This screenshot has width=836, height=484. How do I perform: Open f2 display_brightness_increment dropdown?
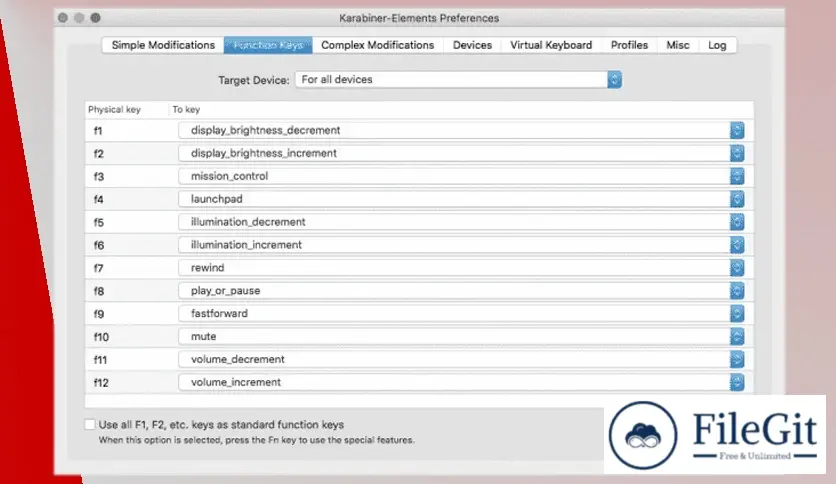[x=461, y=153]
